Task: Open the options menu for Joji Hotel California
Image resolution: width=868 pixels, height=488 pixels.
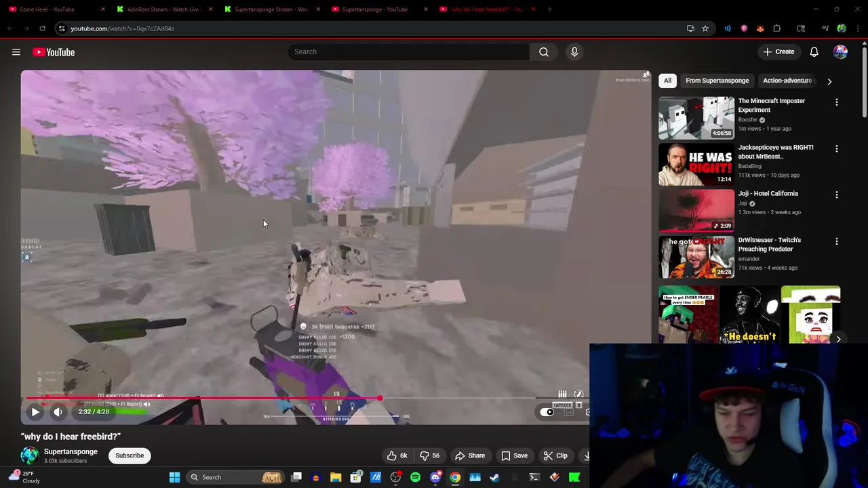Action: (x=836, y=195)
